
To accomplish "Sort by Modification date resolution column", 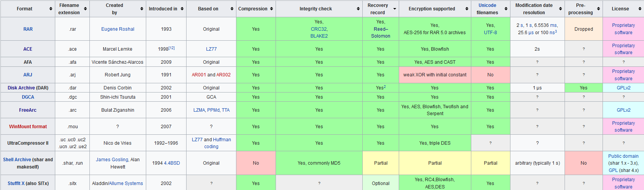I will point(560,9).
